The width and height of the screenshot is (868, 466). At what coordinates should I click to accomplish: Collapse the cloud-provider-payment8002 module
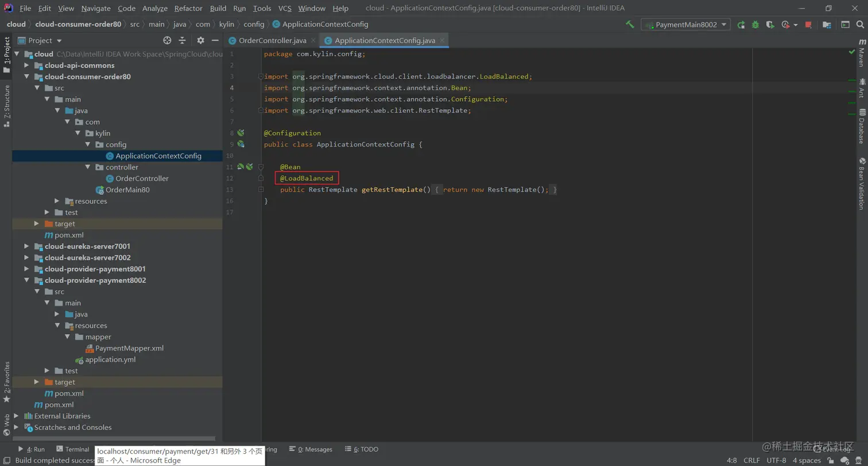point(26,280)
